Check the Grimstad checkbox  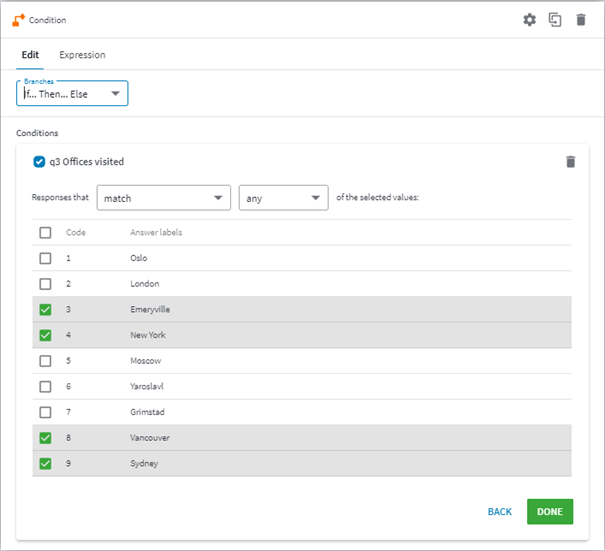(x=45, y=412)
